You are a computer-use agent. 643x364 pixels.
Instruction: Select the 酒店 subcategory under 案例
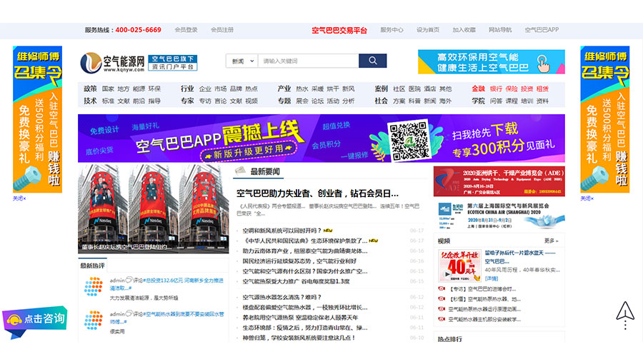430,89
